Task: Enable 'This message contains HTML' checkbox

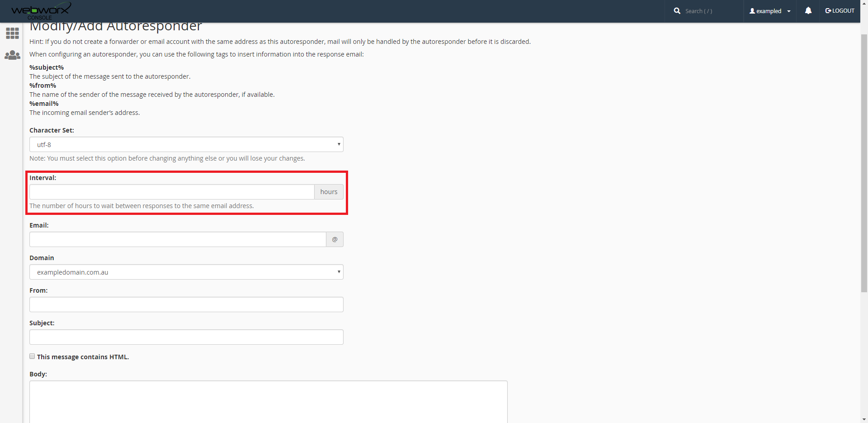Action: [x=32, y=356]
